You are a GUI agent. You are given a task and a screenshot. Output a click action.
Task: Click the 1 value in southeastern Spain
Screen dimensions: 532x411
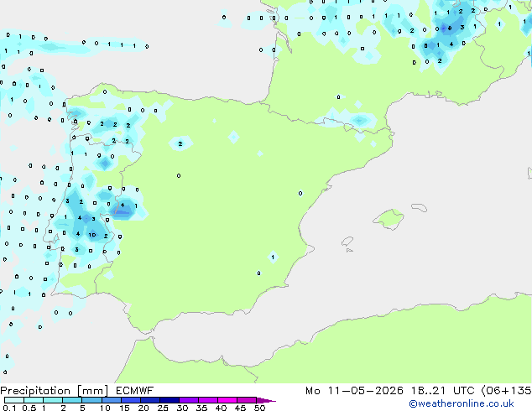[273, 258]
